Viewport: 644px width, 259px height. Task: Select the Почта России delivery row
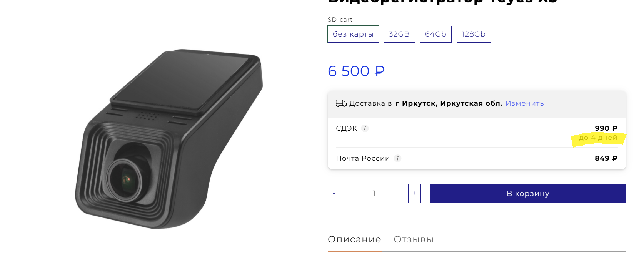(x=477, y=158)
